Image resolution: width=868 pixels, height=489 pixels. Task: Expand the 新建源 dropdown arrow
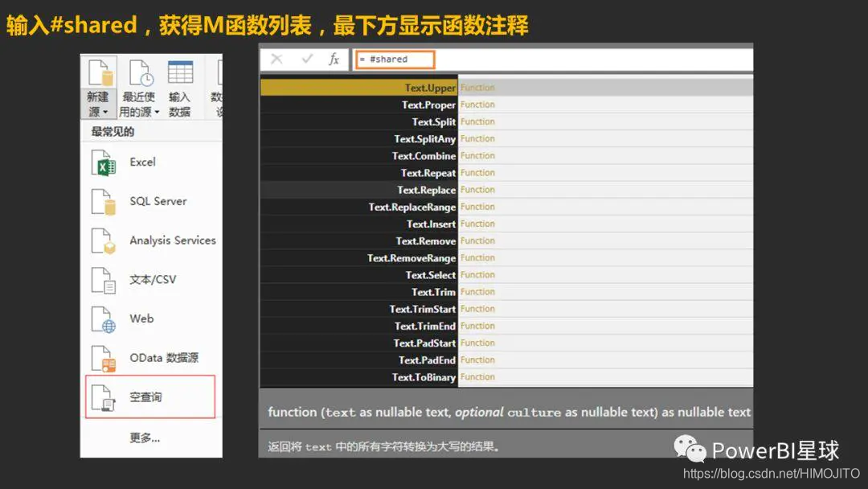pos(105,113)
